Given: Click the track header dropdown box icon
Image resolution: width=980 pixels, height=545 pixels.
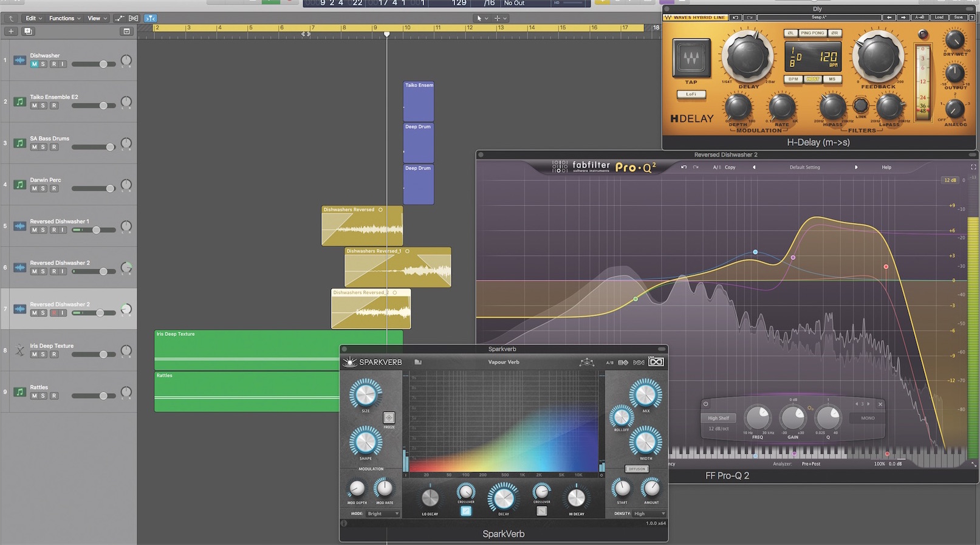Looking at the screenshot, I should [x=126, y=31].
